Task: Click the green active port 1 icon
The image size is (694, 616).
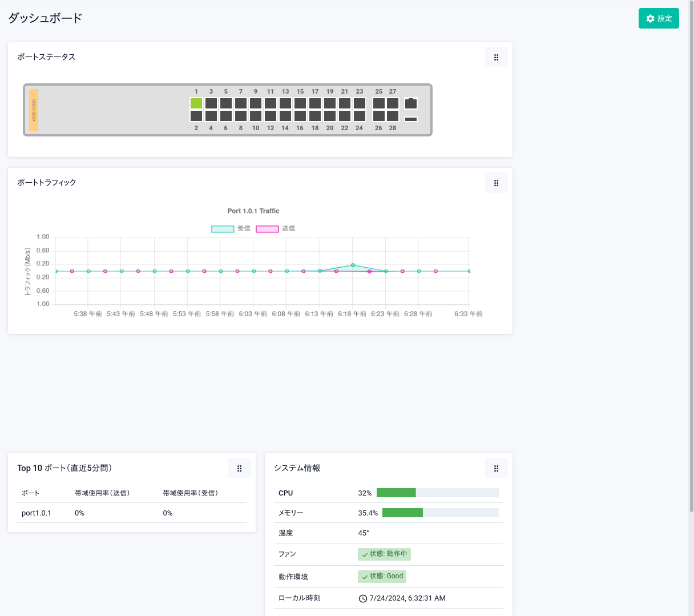Action: pyautogui.click(x=196, y=103)
